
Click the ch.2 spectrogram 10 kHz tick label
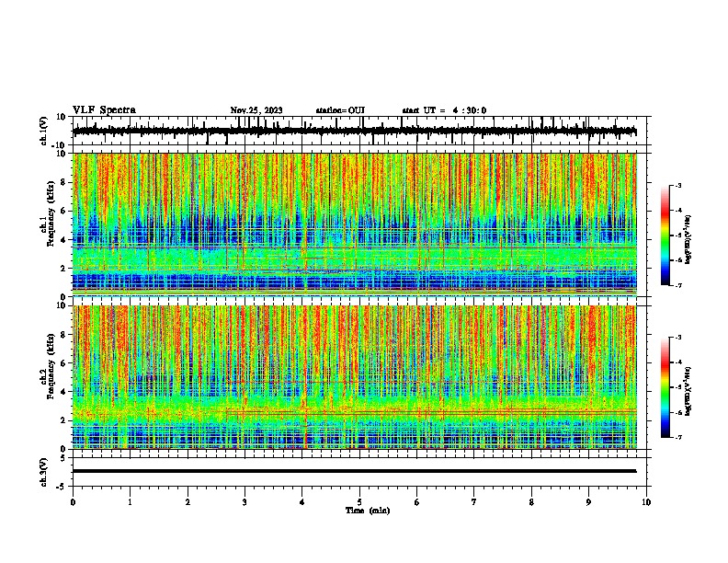[62, 305]
